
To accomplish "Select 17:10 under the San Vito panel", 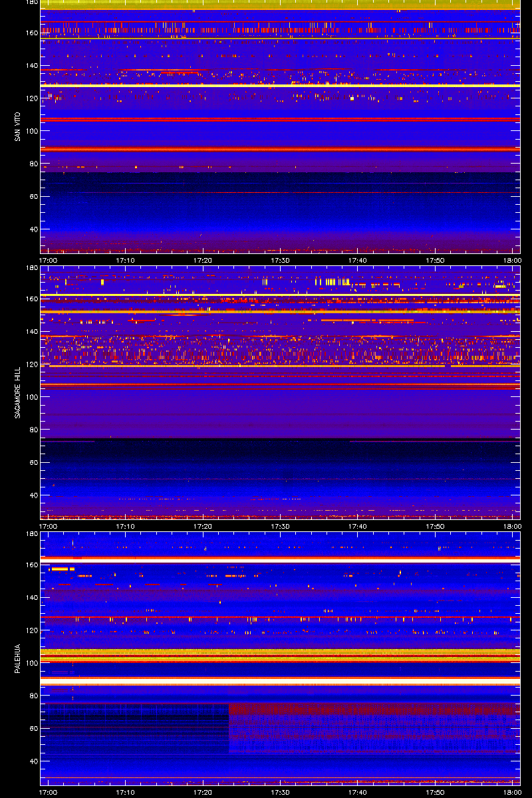I will click(126, 260).
